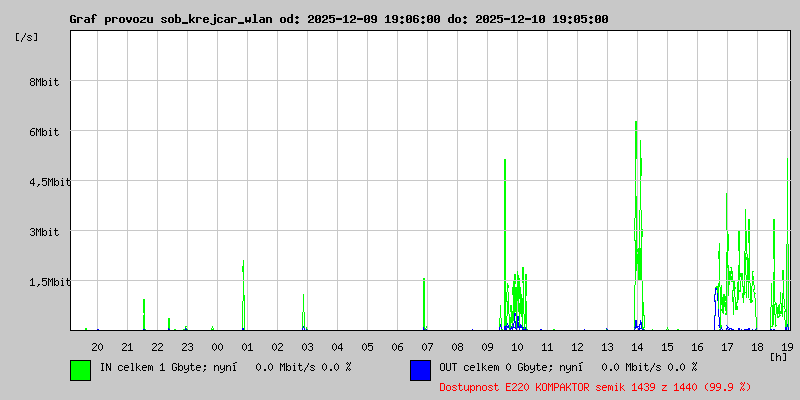Click hour label 19 on x-axis
Screen dimensions: 800x400
[787, 347]
